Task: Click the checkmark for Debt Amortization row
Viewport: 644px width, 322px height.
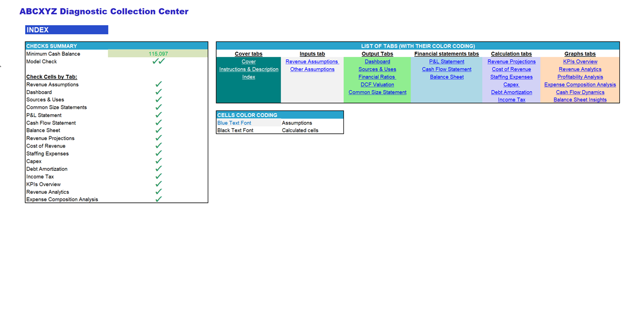Action: 158,169
